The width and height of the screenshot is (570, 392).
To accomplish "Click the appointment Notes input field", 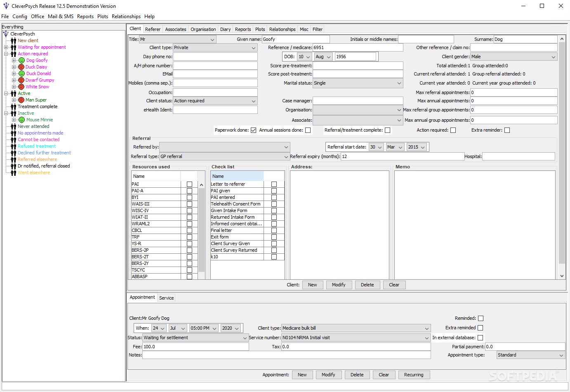I will tap(287, 355).
